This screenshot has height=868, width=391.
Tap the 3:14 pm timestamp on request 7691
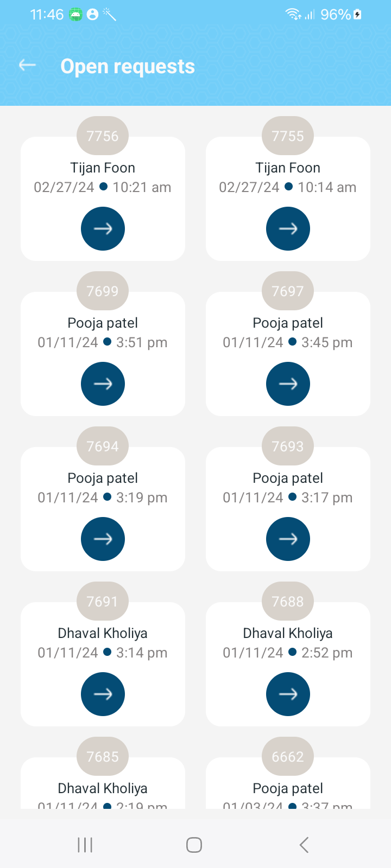point(142,653)
